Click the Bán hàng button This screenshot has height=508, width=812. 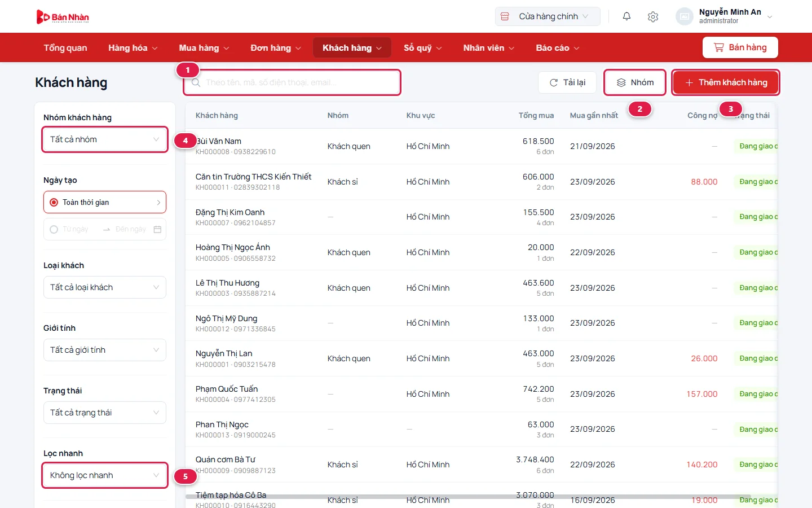pos(740,47)
